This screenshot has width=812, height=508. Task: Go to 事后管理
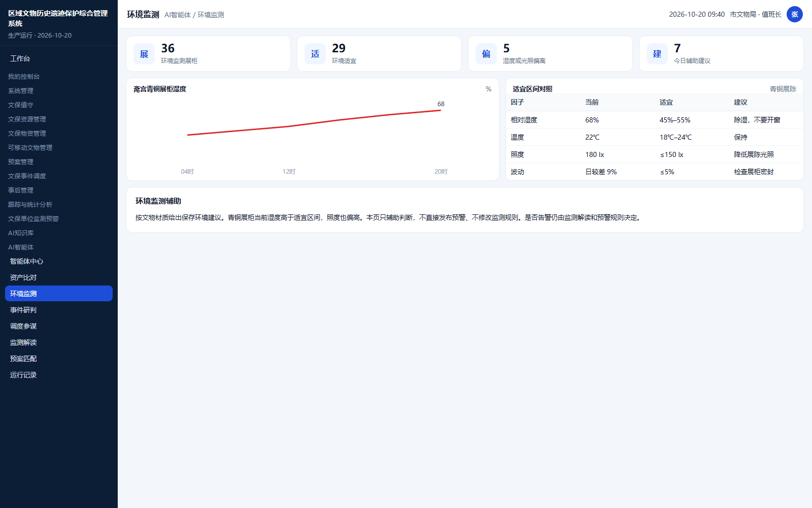[21, 190]
